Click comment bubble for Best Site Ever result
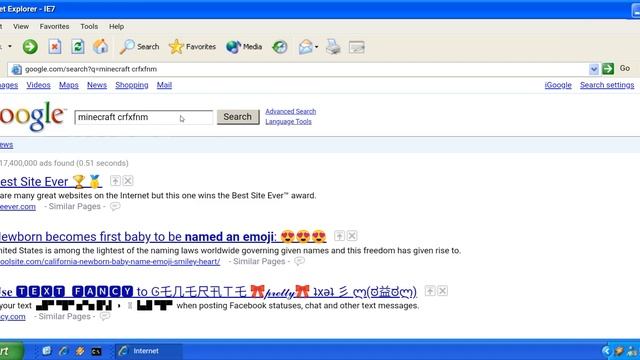This screenshot has height=360, width=640. click(x=115, y=206)
